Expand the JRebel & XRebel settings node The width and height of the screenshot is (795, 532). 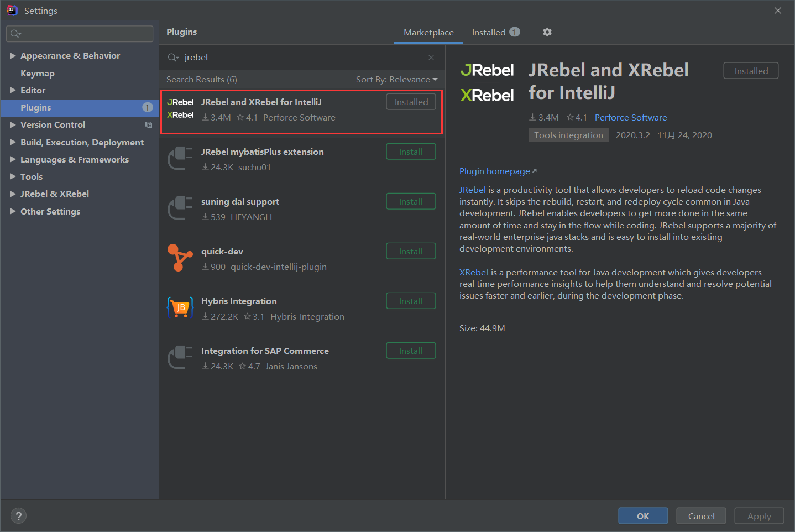13,194
